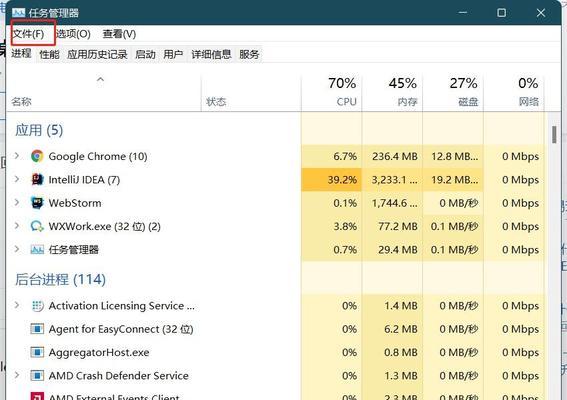Click the WXWork.exe process icon
Viewport: 567px width, 400px height.
click(x=37, y=226)
